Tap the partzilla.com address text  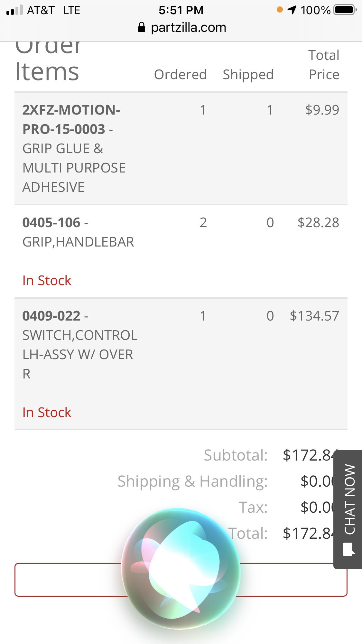point(188,27)
